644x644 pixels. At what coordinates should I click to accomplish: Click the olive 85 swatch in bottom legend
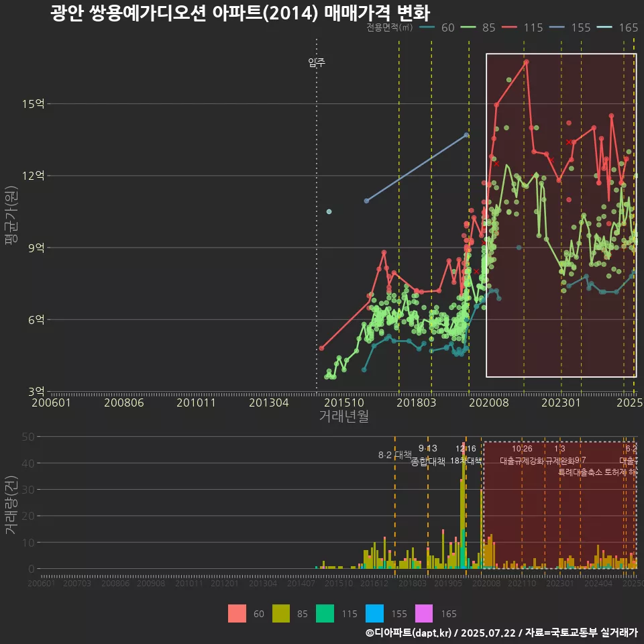click(281, 614)
